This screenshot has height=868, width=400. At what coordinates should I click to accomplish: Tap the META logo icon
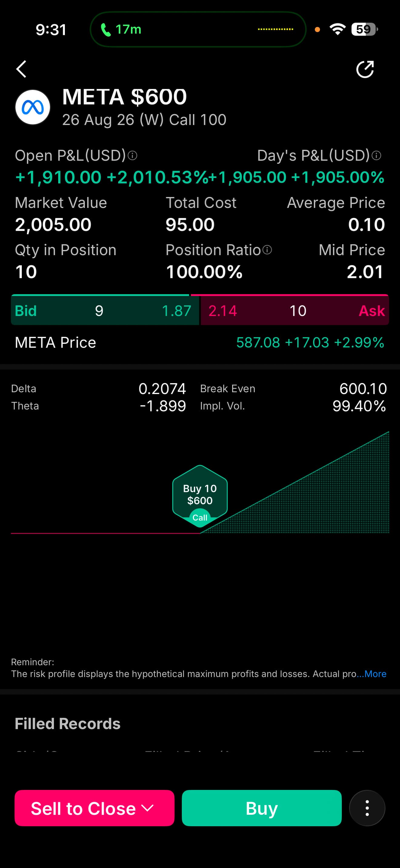pyautogui.click(x=33, y=107)
